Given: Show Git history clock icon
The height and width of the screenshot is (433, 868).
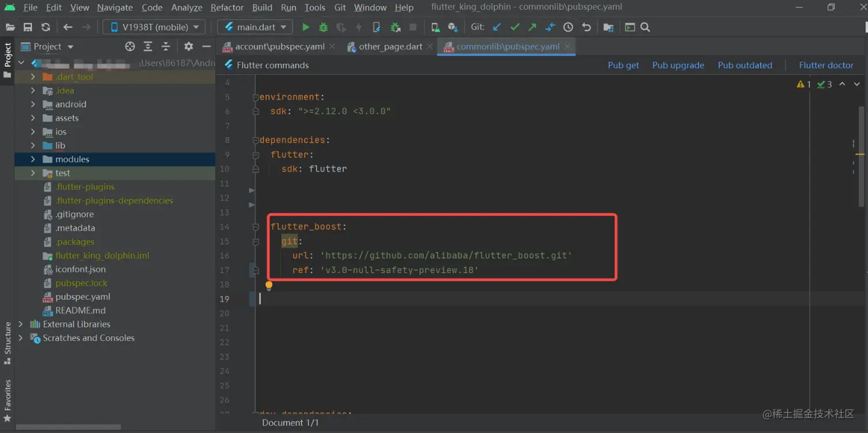Looking at the screenshot, I should click(568, 27).
